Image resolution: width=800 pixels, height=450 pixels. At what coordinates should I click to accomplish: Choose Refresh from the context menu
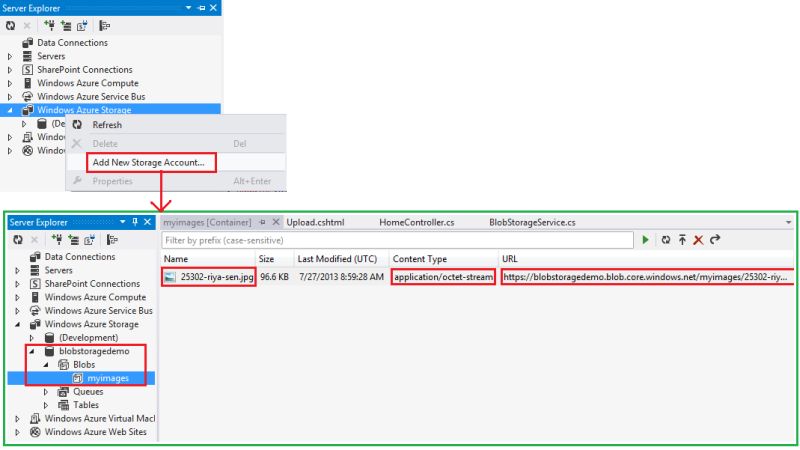coord(176,124)
